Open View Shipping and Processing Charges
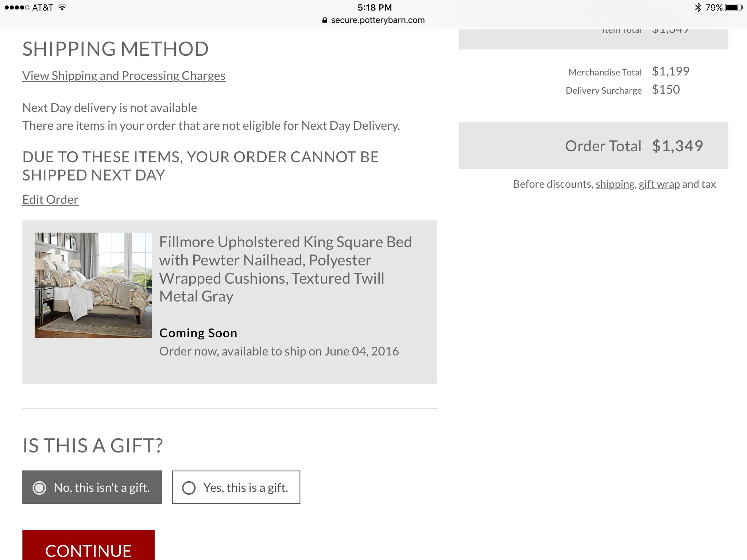Viewport: 747px width, 560px height. coord(124,76)
